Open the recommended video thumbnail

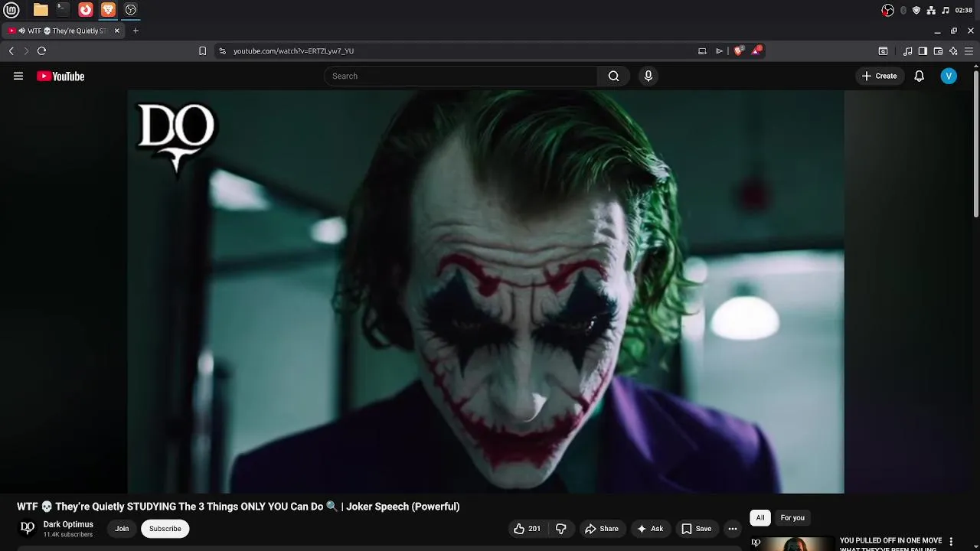(792, 544)
